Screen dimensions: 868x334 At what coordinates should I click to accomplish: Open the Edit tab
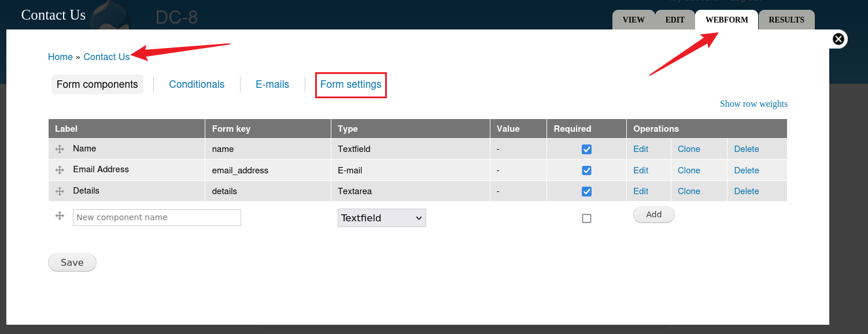(x=674, y=20)
